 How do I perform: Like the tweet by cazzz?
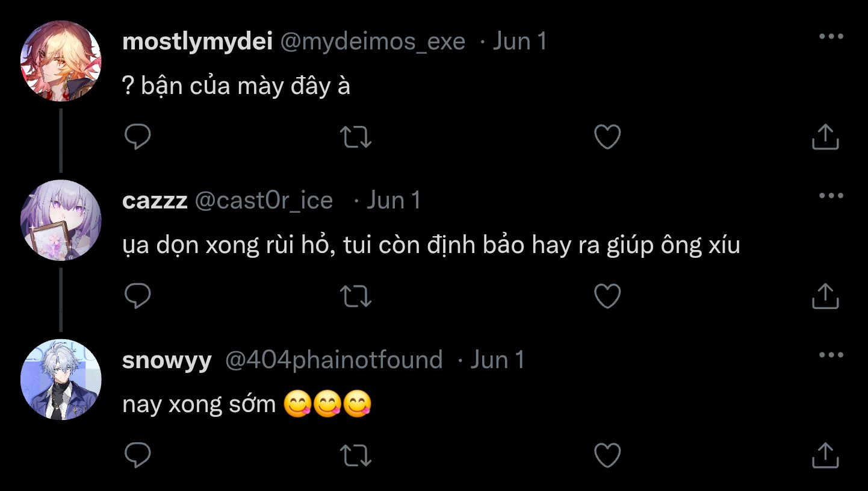tap(607, 296)
